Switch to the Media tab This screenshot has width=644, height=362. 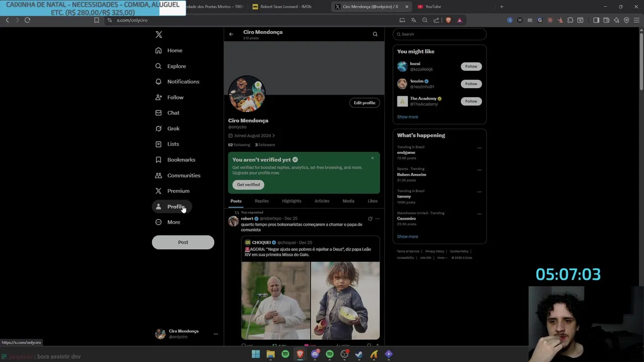click(348, 201)
